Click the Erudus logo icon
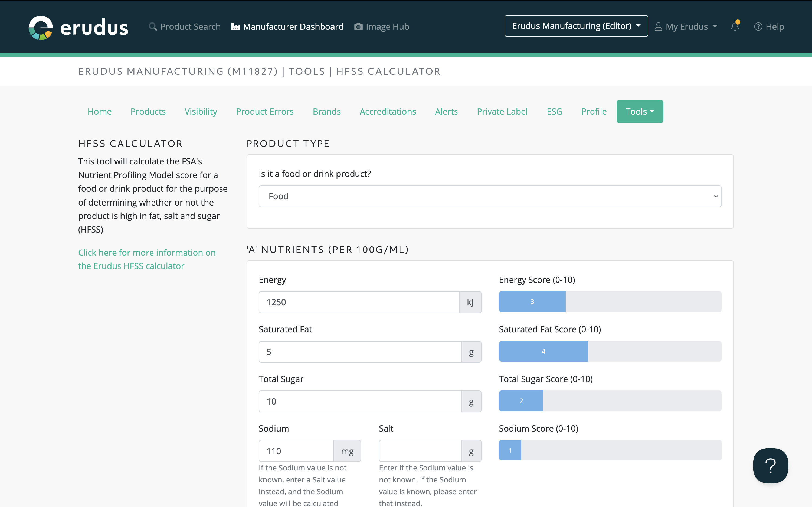Image resolution: width=812 pixels, height=507 pixels. point(41,28)
